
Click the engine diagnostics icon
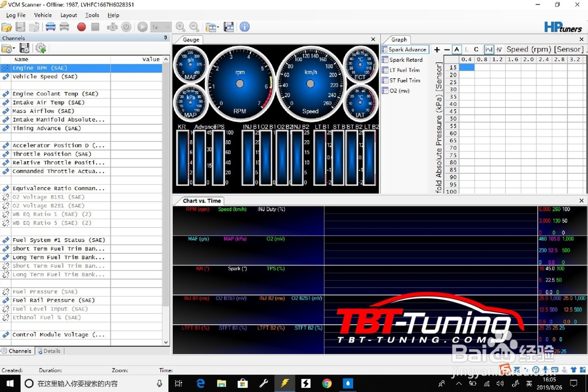point(112,27)
